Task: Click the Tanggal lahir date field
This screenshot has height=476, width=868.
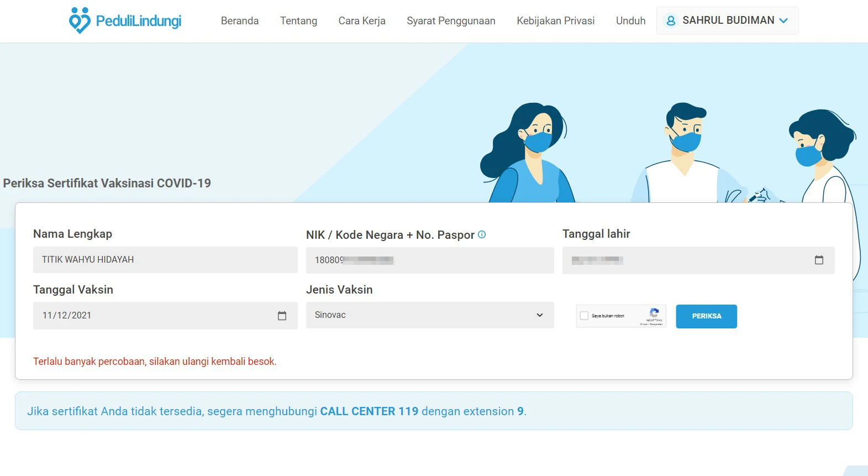Action: (x=698, y=260)
